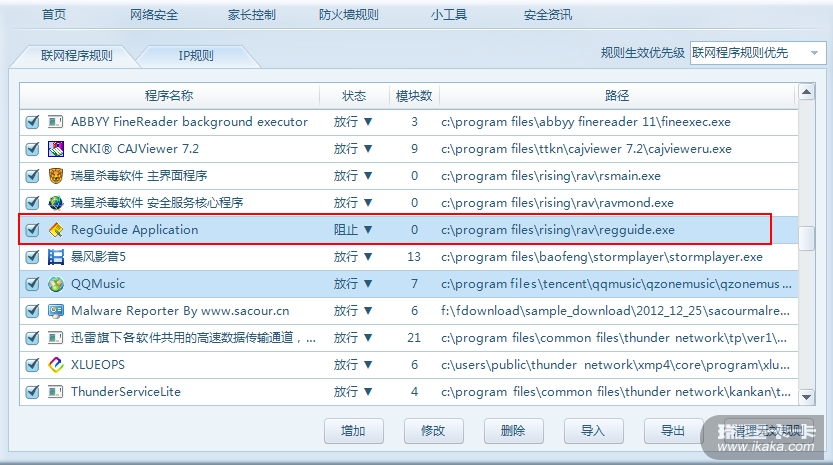833x465 pixels.
Task: Click the XLUEOPS icon
Action: point(56,365)
